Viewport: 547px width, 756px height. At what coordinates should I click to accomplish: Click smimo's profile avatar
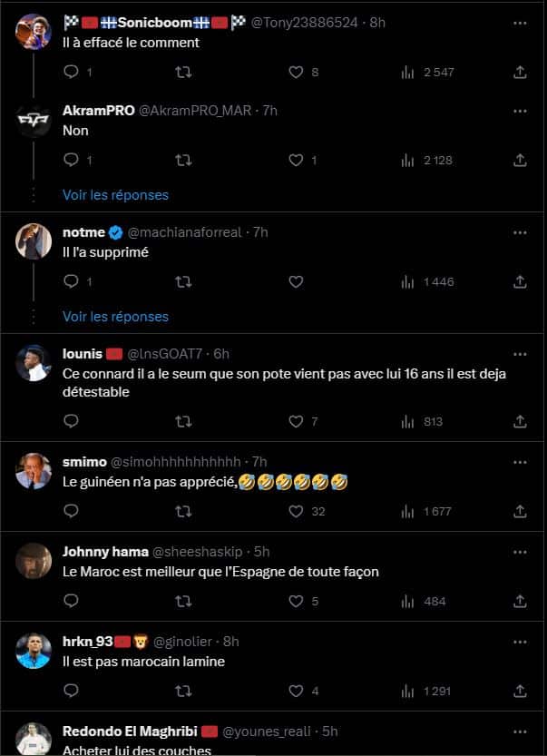coord(34,470)
